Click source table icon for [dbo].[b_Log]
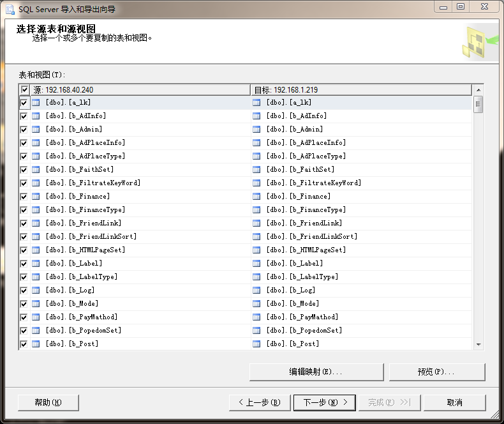Image resolution: width=504 pixels, height=424 pixels. click(36, 291)
